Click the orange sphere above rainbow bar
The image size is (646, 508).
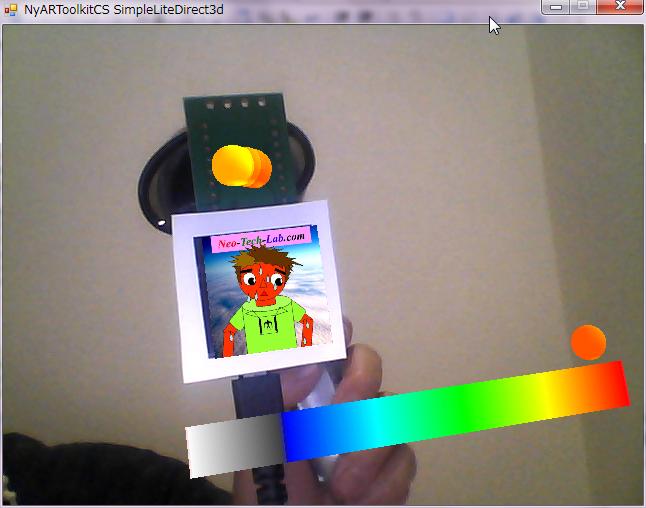(588, 342)
